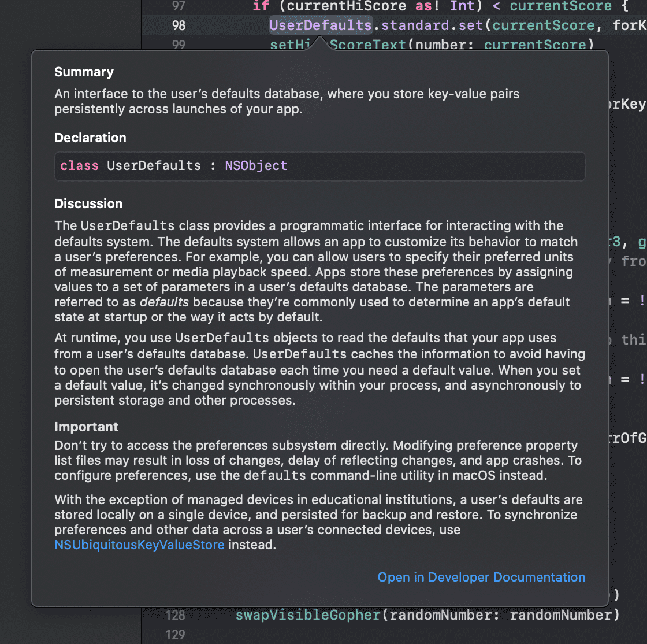647x644 pixels.
Task: Click the Important heading in the popover
Action: [x=86, y=427]
